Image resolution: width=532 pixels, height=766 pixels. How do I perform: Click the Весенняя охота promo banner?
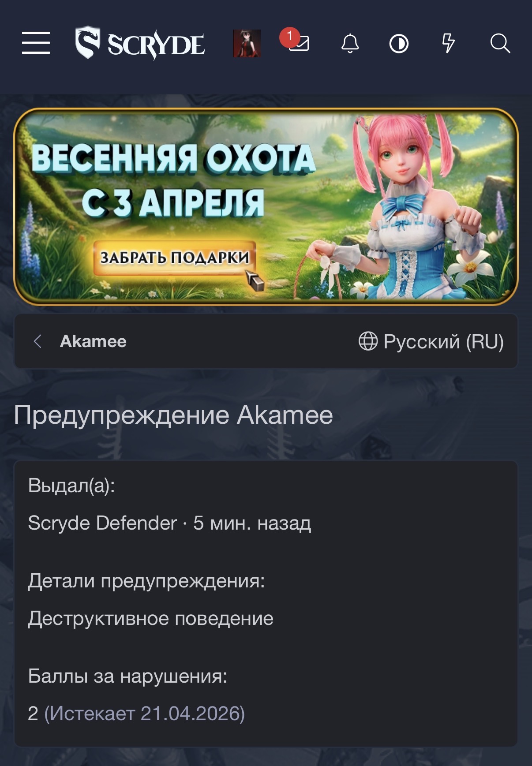coord(266,207)
